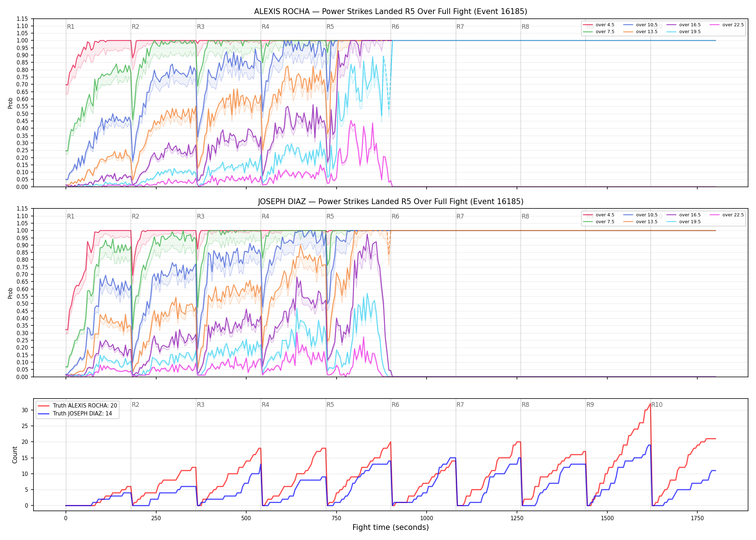Click x-axis tick label 250
The width and height of the screenshot is (756, 540).
pyautogui.click(x=156, y=518)
